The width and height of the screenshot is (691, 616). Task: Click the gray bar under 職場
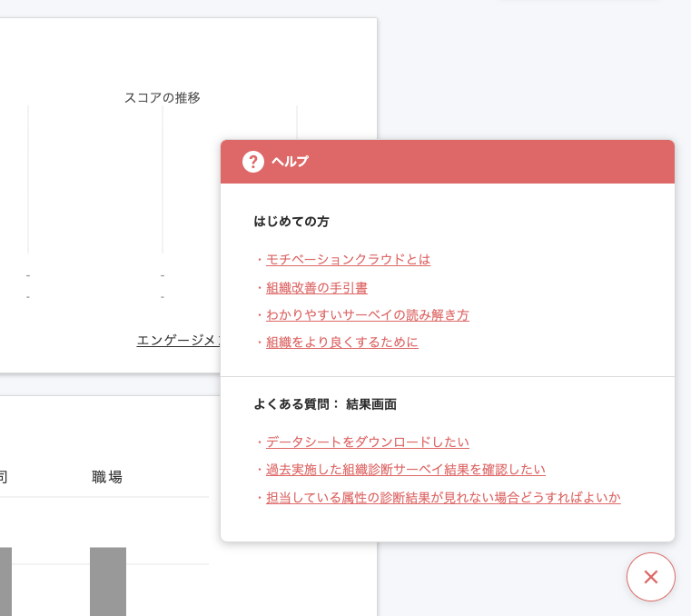108,581
